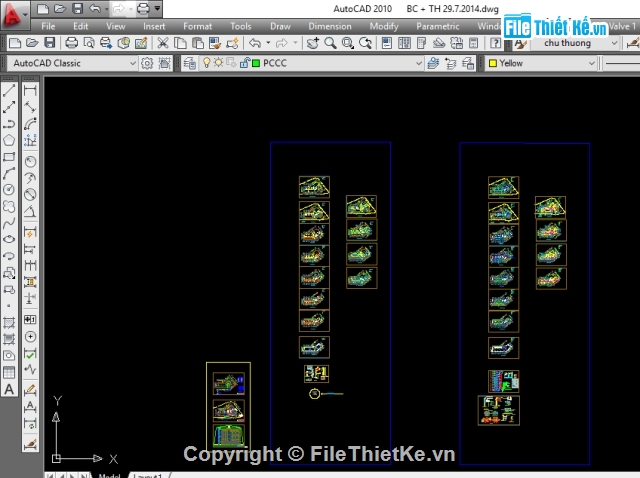Open the Draw menu

pyautogui.click(x=280, y=27)
